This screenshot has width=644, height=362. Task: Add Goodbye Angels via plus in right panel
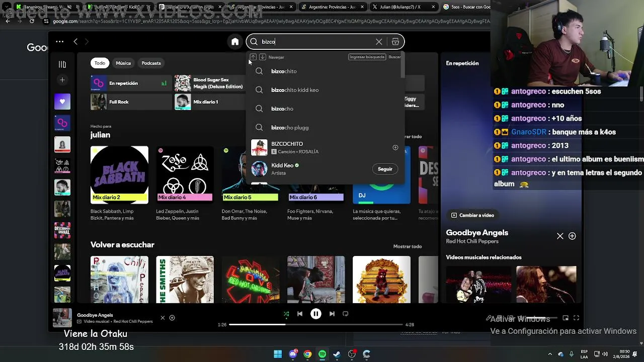point(572,236)
